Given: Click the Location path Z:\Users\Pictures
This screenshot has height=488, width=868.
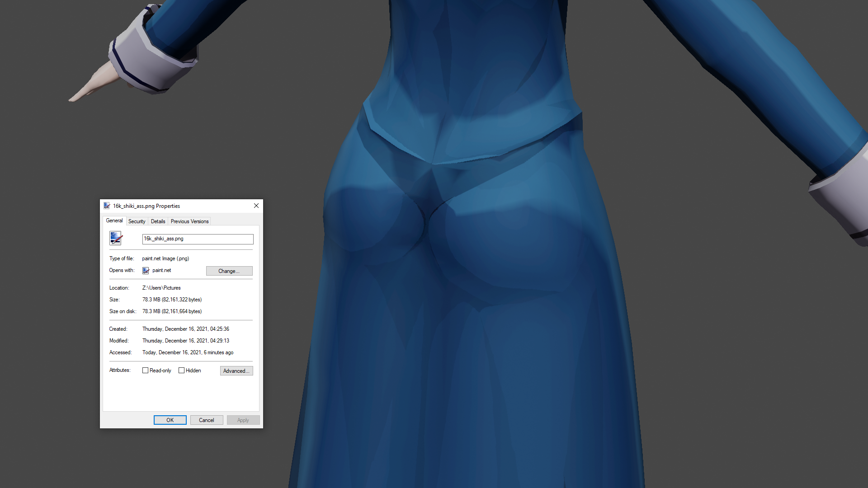Looking at the screenshot, I should click(x=161, y=288).
